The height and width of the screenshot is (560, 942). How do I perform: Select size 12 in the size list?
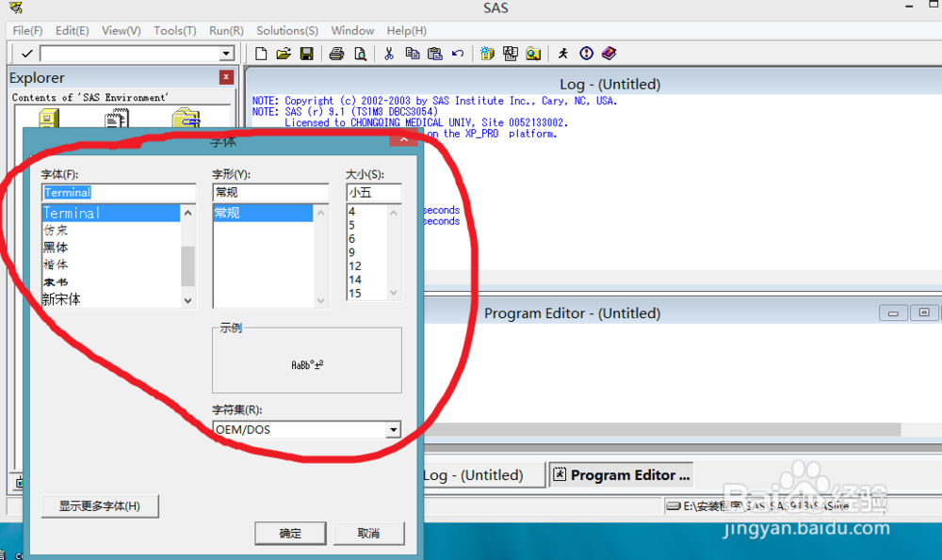[x=367, y=266]
